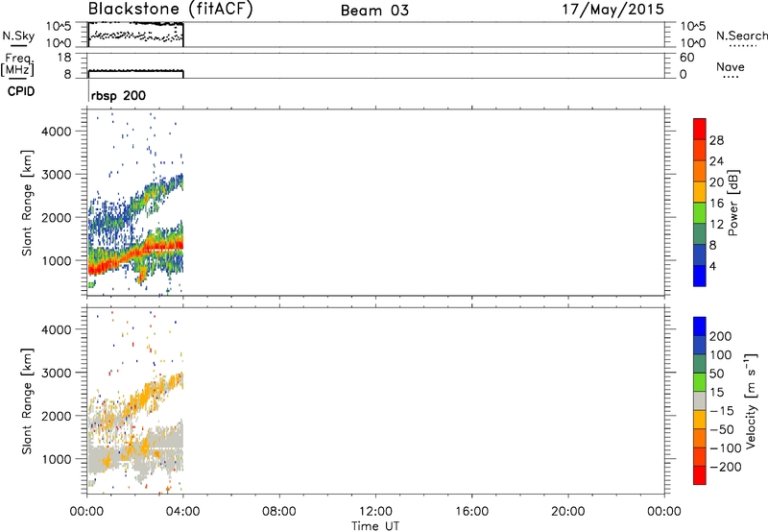The image size is (768, 532).
Task: Click the 'Velocity [m s⁻¹]' colorbar label
Action: click(x=752, y=400)
